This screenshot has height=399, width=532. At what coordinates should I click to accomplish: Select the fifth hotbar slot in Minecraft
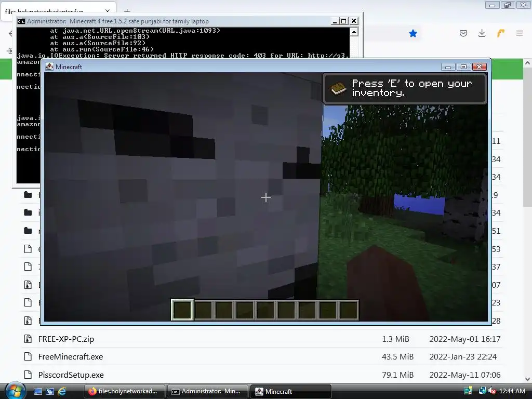click(265, 310)
